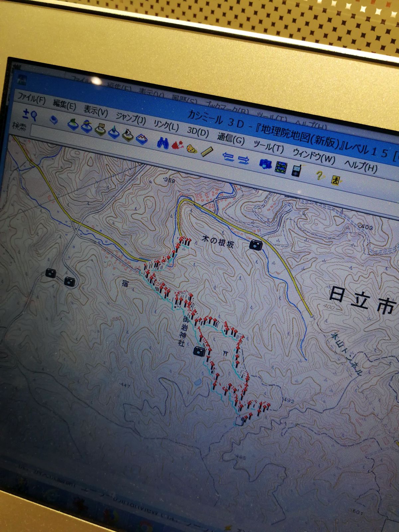Open the ファイル(F) menu

pyautogui.click(x=31, y=98)
